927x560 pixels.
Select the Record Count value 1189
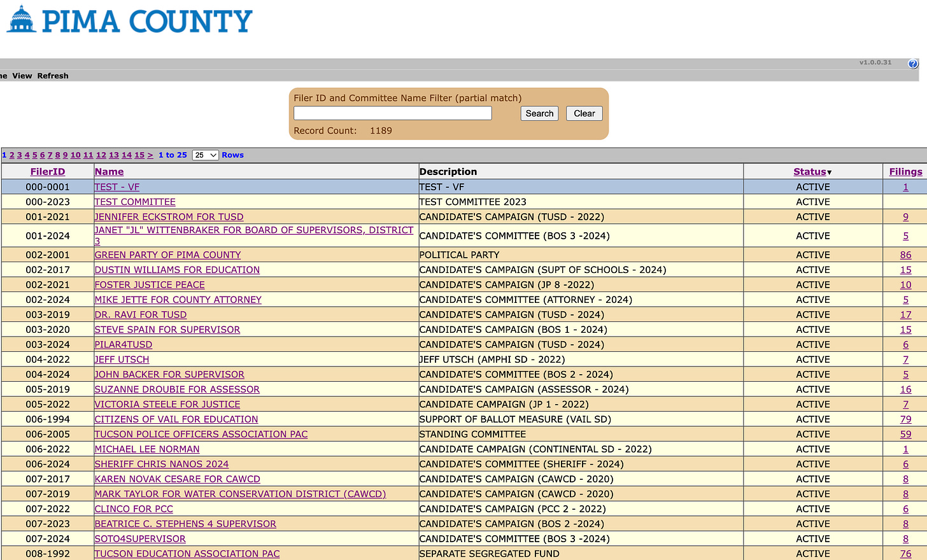pyautogui.click(x=381, y=131)
